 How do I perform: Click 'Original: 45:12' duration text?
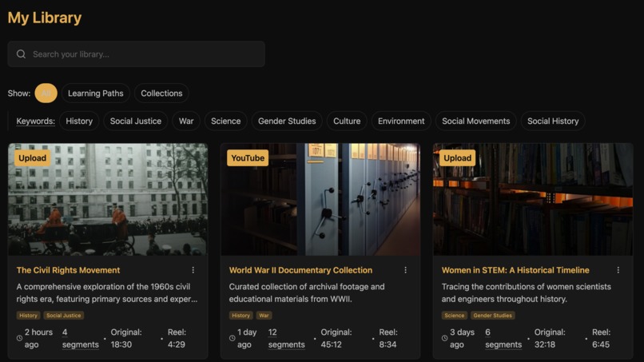click(336, 338)
